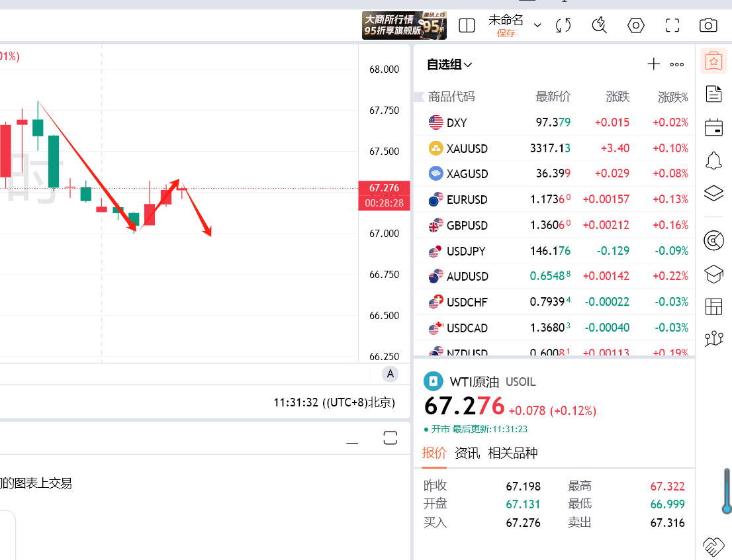Click XAUUSD last price 3317.13
732x560 pixels.
coord(550,148)
